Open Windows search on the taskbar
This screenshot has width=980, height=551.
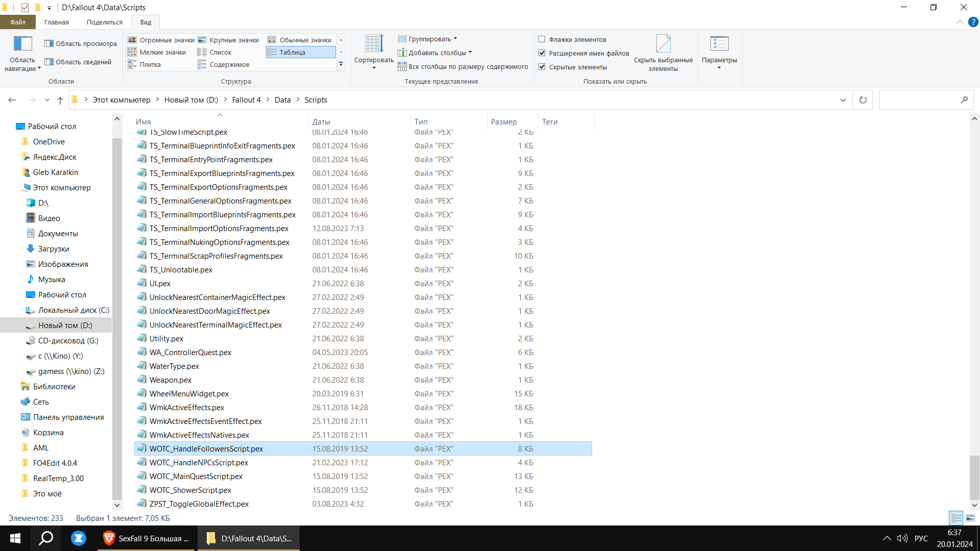[x=46, y=538]
